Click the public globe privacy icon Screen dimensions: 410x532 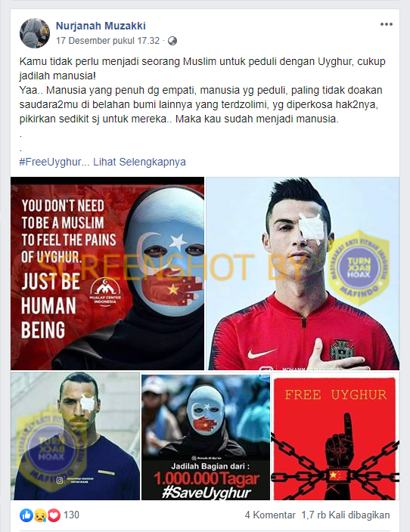(172, 41)
